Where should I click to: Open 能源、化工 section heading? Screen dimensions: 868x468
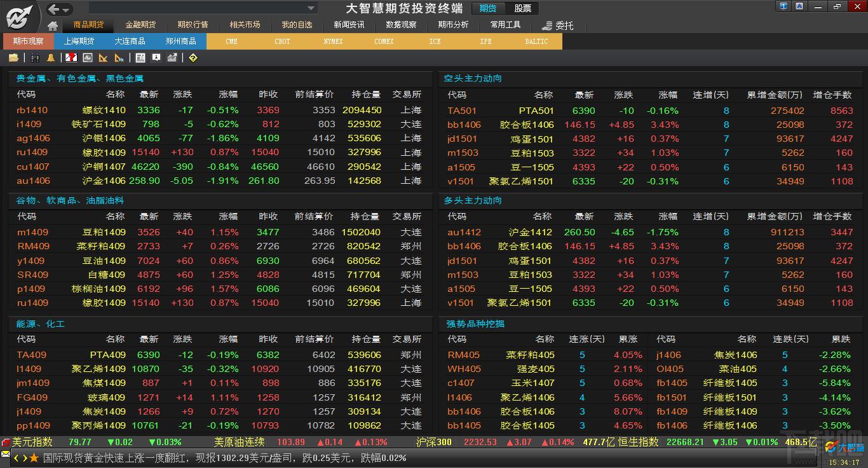41,324
